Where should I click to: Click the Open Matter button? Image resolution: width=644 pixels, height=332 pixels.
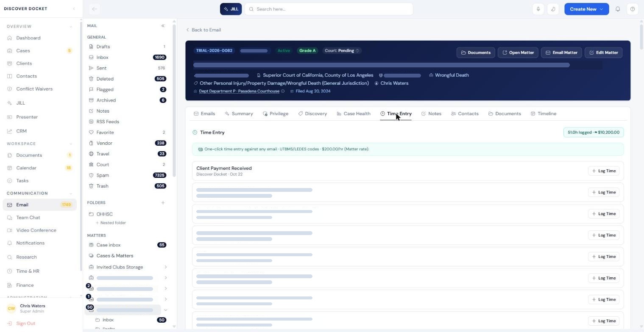(x=518, y=53)
